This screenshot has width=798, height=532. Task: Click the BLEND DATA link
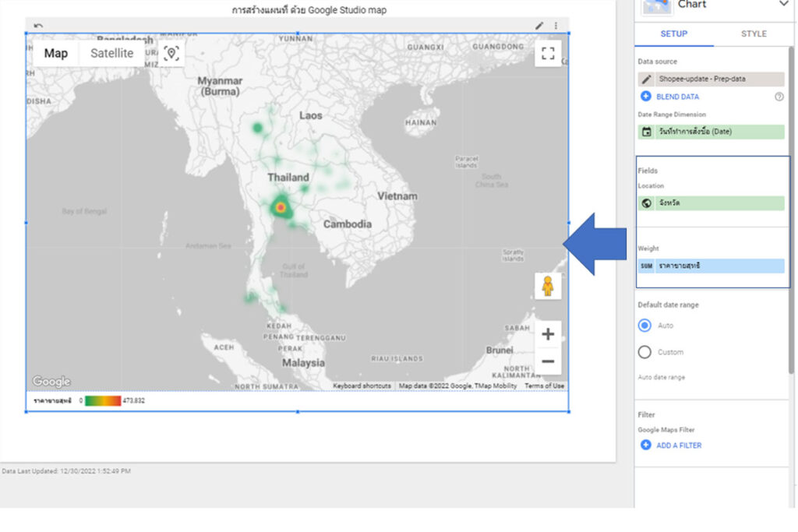pos(677,97)
